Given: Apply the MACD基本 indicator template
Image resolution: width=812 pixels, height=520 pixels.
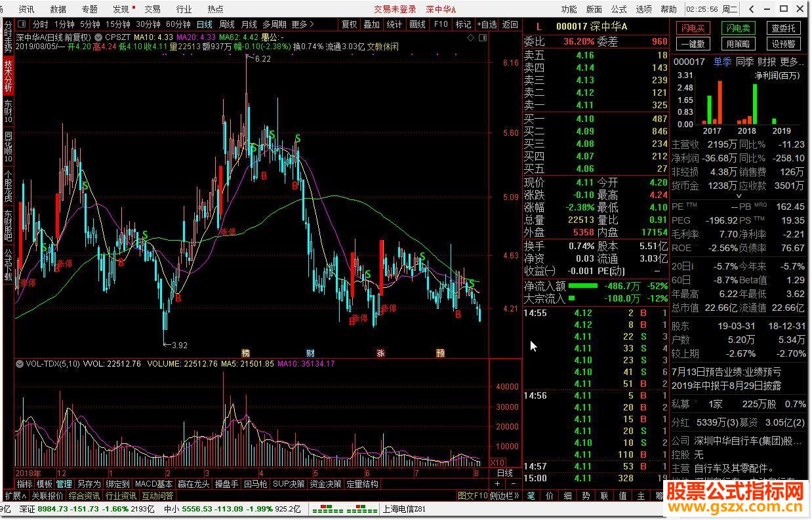Looking at the screenshot, I should click(154, 484).
